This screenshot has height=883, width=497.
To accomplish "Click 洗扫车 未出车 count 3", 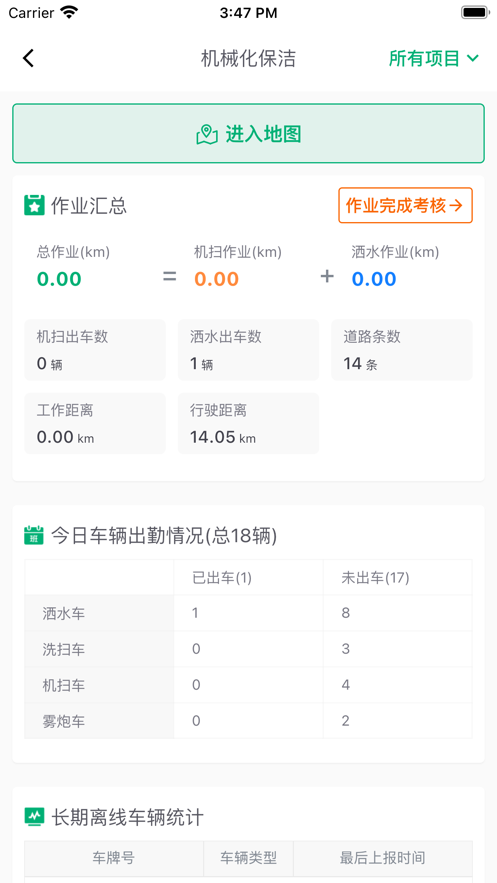I will (346, 649).
